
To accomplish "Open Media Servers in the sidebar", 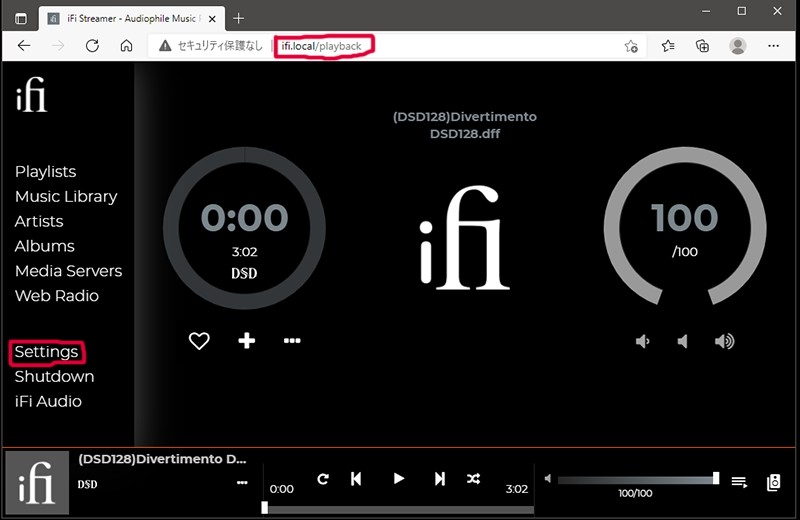I will [68, 271].
